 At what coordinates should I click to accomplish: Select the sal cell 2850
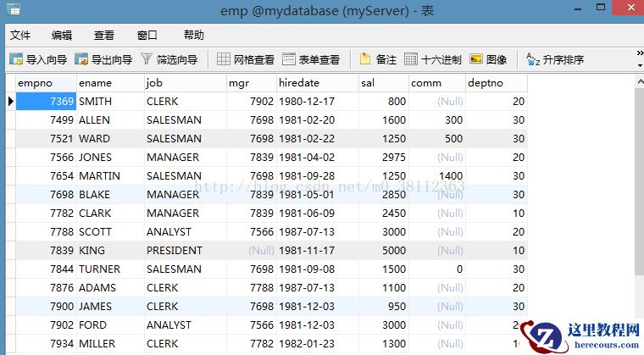coord(384,194)
